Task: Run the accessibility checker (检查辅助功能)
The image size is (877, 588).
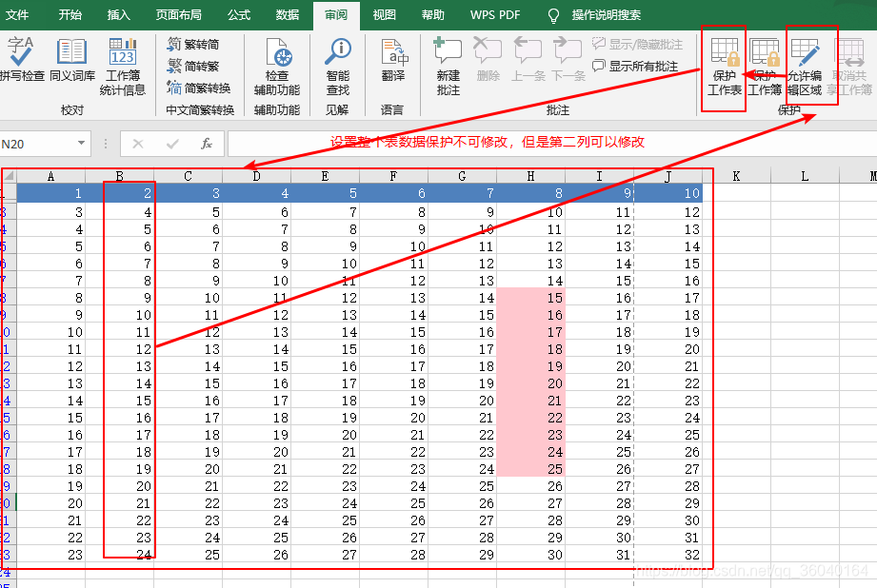Action: tap(278, 59)
